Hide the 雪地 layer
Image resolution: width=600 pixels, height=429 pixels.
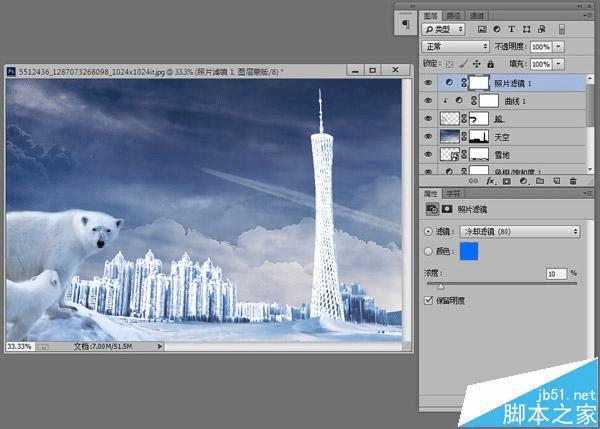[x=428, y=154]
